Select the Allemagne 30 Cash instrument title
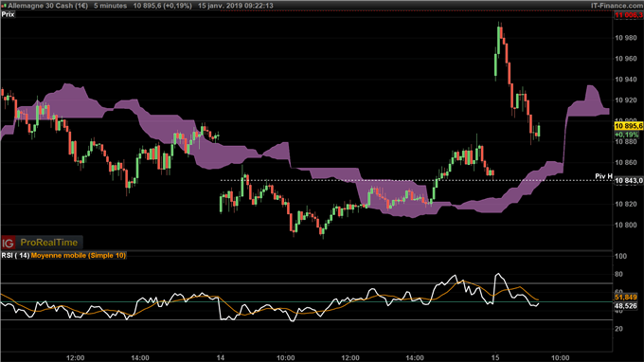This screenshot has width=644, height=362. [47, 6]
